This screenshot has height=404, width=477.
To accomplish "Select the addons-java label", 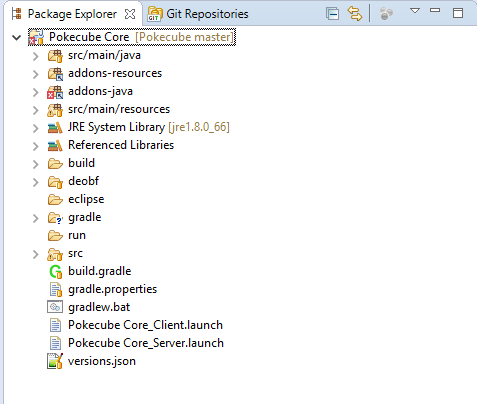I will click(x=101, y=91).
